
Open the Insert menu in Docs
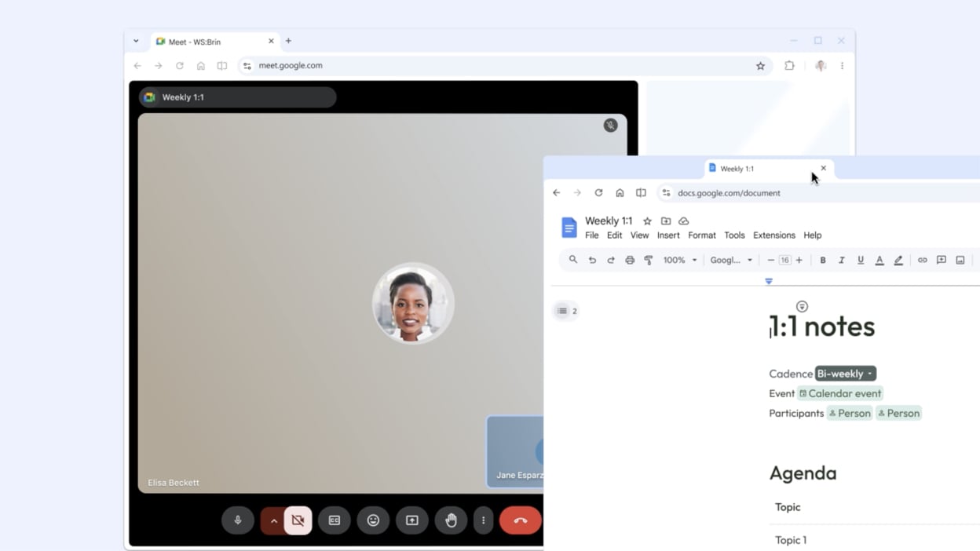tap(667, 235)
